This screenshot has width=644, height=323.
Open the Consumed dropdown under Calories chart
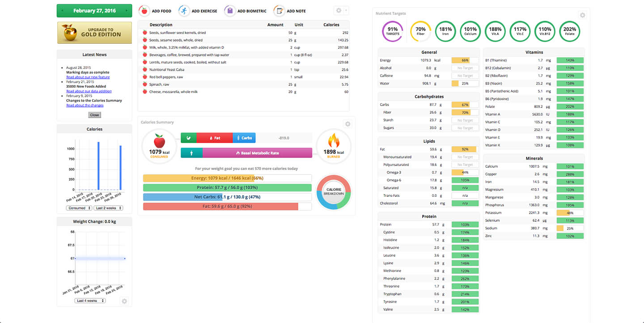point(79,208)
